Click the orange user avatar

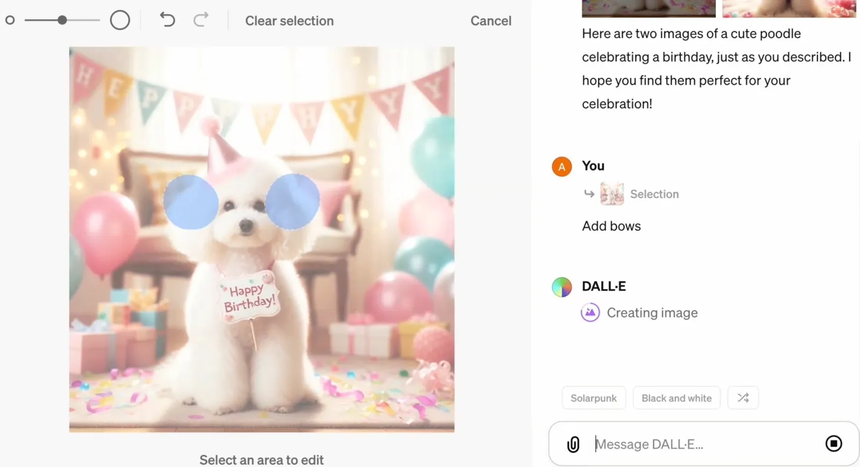tap(562, 166)
